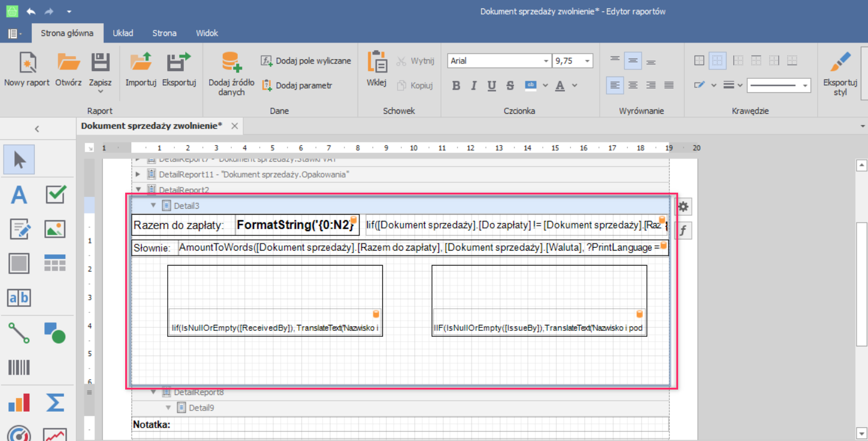Screen dimensions: 868x441
Task: Switch to the Strona ribbon tab
Action: [x=164, y=34]
